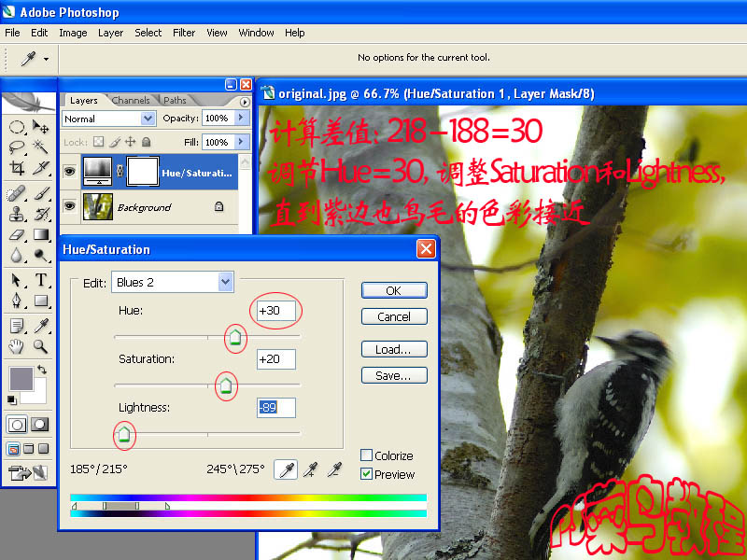Hide the Background layer

70,206
